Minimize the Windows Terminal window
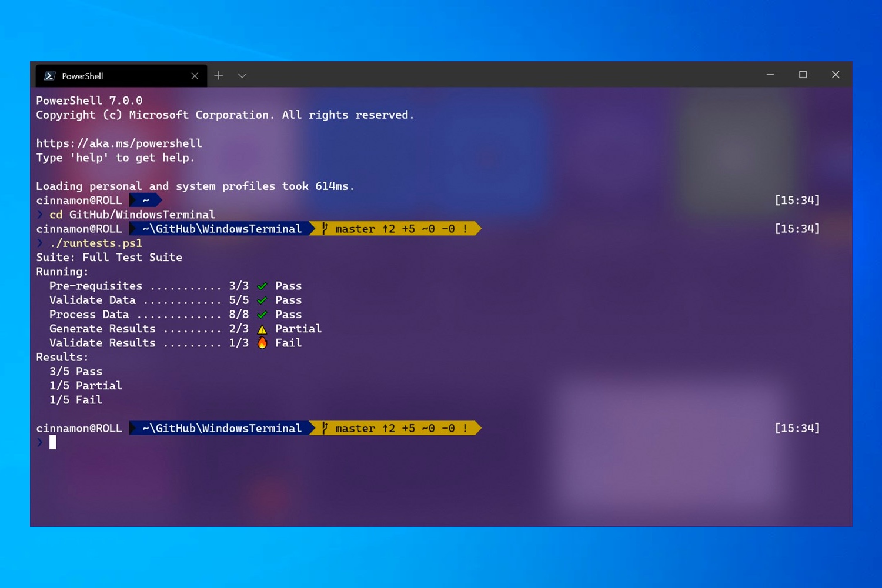 coord(770,75)
